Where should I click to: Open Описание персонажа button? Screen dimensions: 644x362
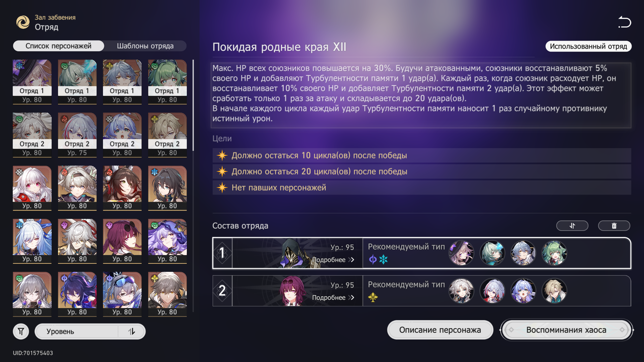pos(440,330)
